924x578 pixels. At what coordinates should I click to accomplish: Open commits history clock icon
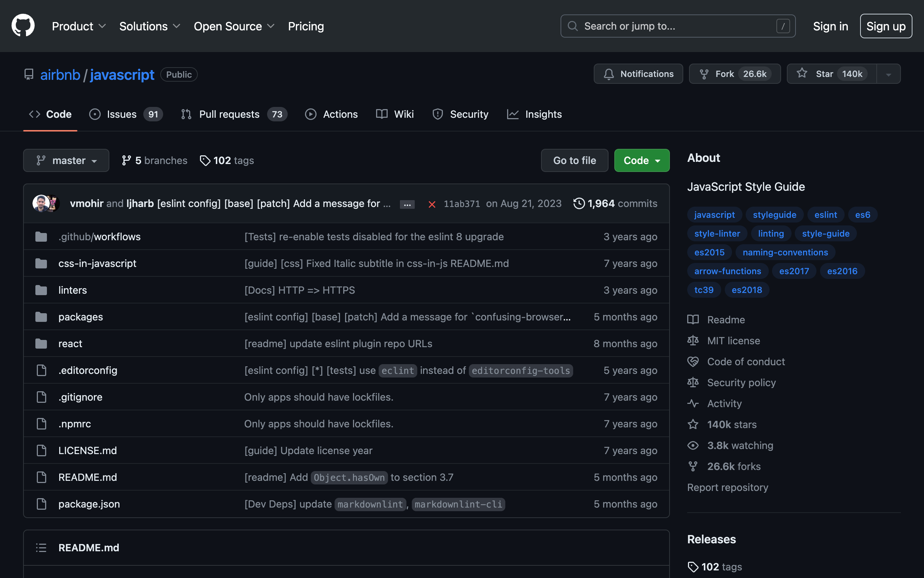(x=579, y=203)
